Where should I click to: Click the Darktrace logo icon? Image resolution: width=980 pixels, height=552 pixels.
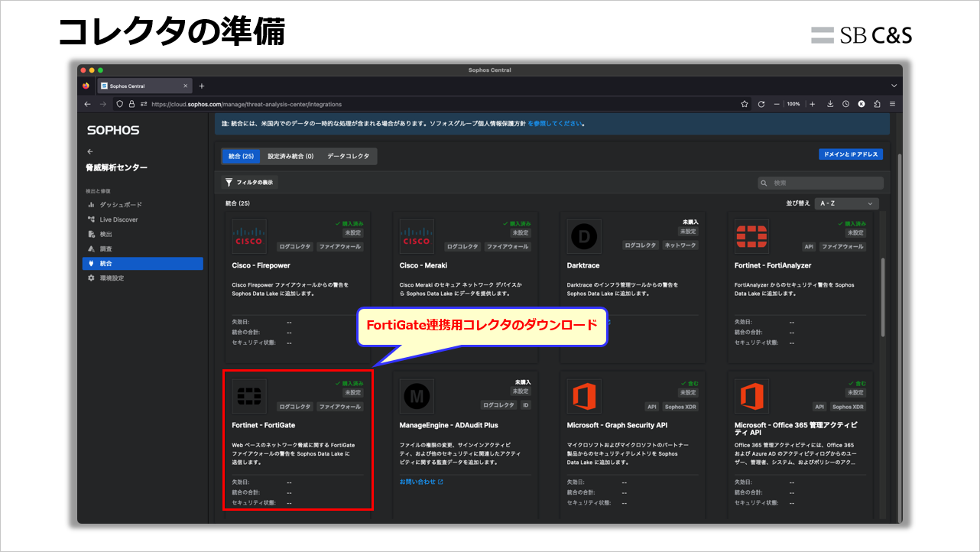585,237
